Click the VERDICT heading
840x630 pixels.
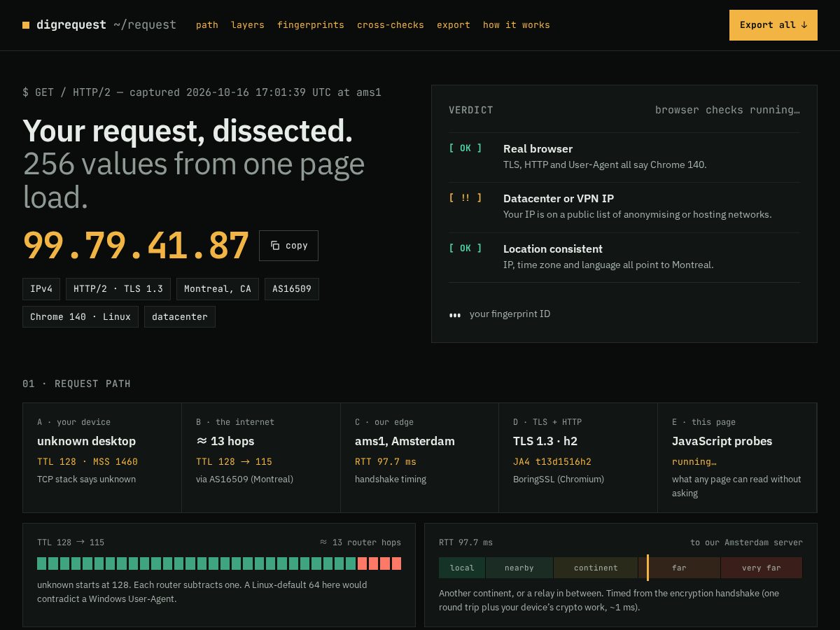471,110
